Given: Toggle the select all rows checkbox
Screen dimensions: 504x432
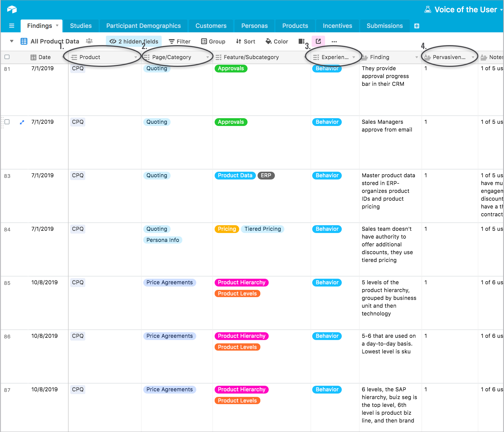Looking at the screenshot, I should (x=7, y=57).
